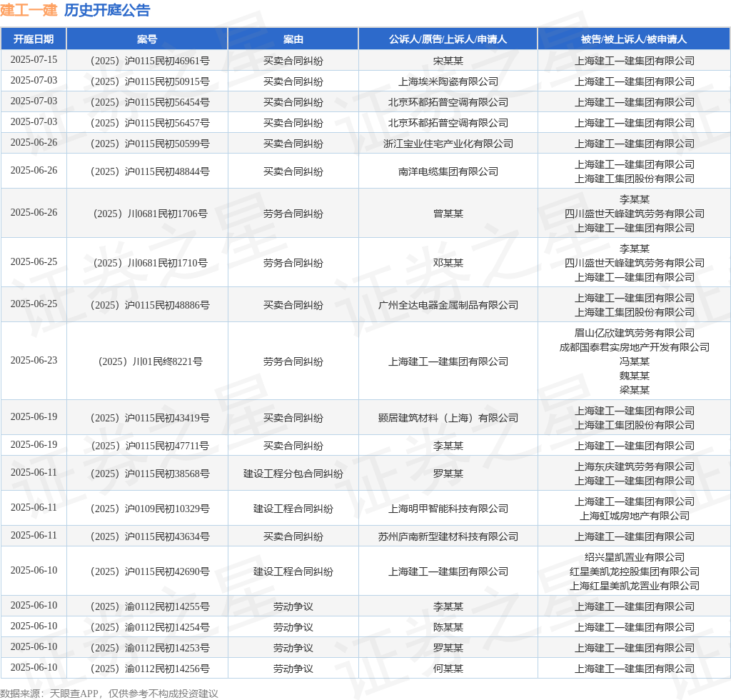Image resolution: width=731 pixels, height=700 pixels.
Task: Click case number (2025)沪0115民初48886号
Action: pyautogui.click(x=150, y=305)
